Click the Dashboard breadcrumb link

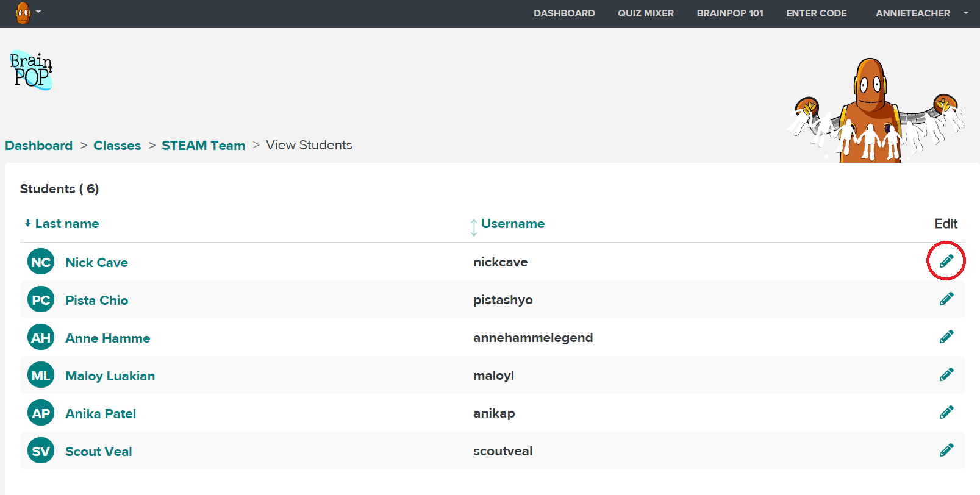tap(38, 146)
